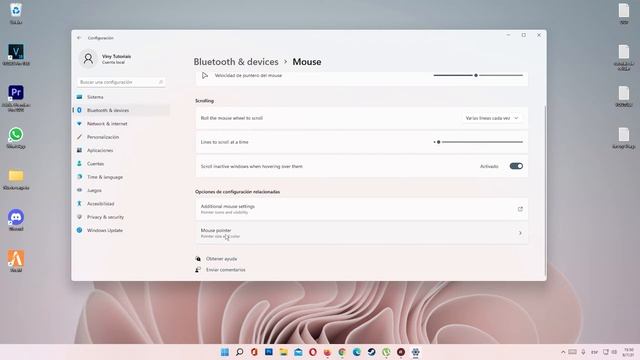Click the Settings window vertical scrollbar
Screen dimensions: 640x360
545,191
